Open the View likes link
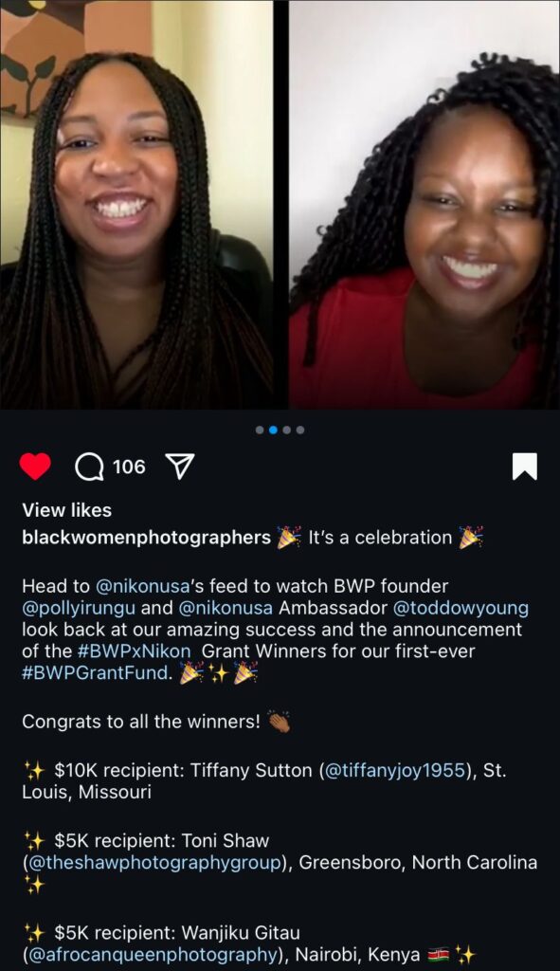The image size is (560, 971). pos(67,510)
